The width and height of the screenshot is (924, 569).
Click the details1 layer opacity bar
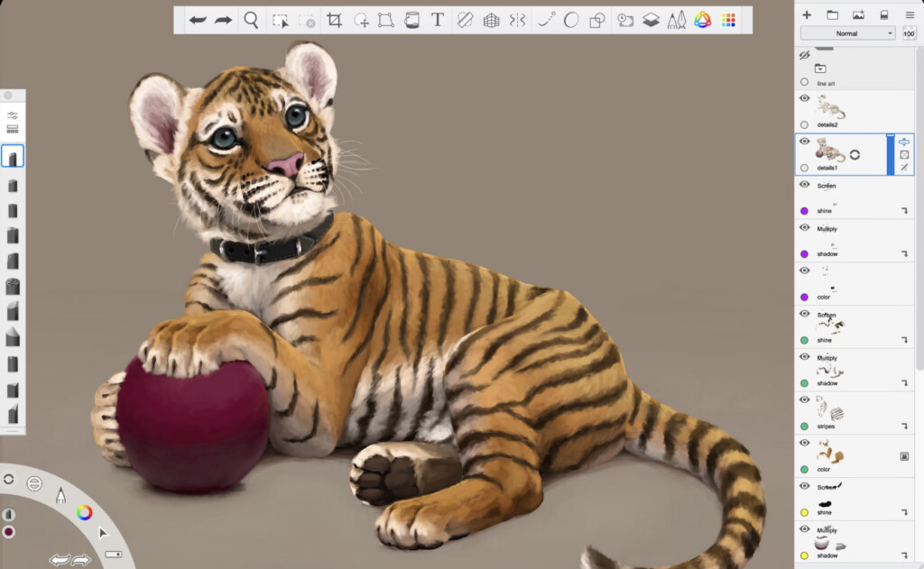coord(891,154)
